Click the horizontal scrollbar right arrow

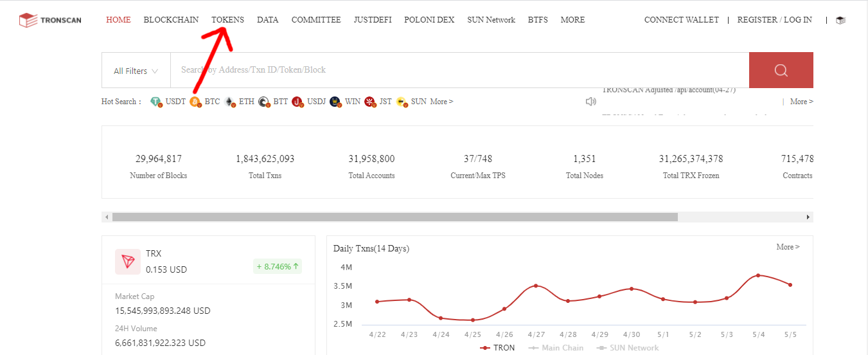808,217
